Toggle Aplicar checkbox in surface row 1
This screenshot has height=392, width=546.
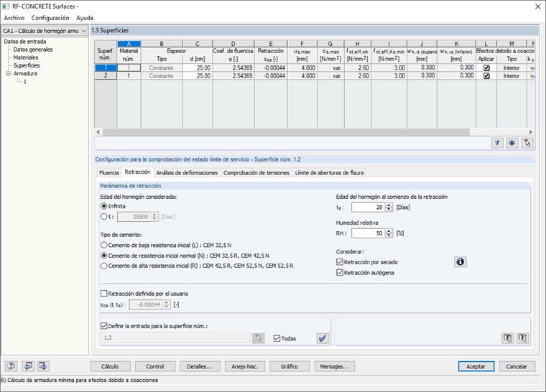[486, 68]
